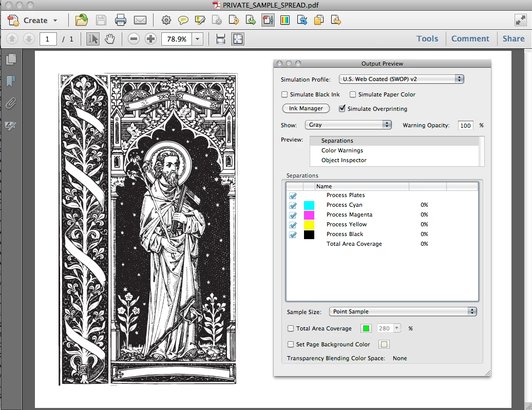This screenshot has width=532, height=410.
Task: Click the green Total Area Coverage swatch
Action: pyautogui.click(x=366, y=328)
